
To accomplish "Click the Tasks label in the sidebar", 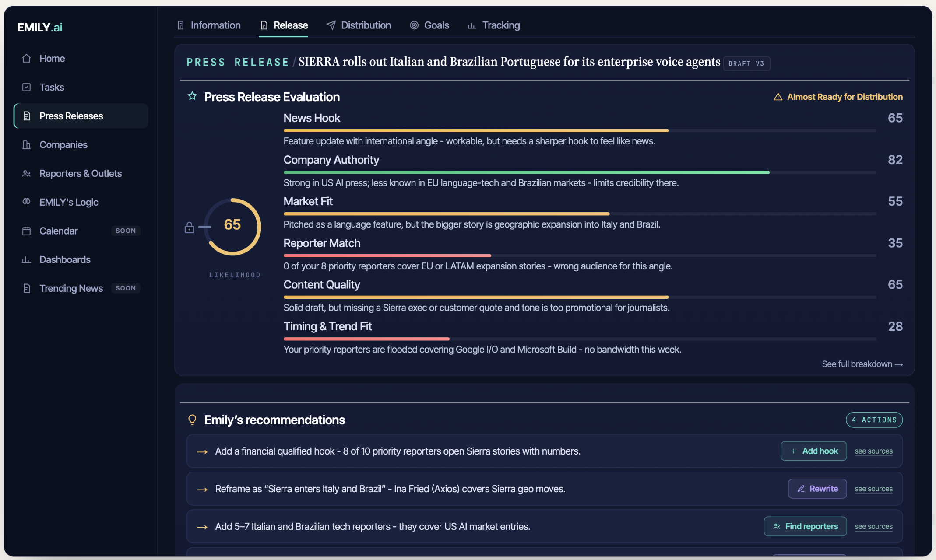I will (x=52, y=87).
